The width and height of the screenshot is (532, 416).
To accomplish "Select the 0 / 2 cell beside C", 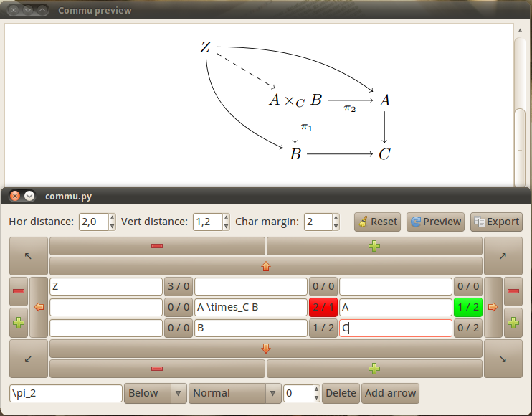I will click(468, 328).
